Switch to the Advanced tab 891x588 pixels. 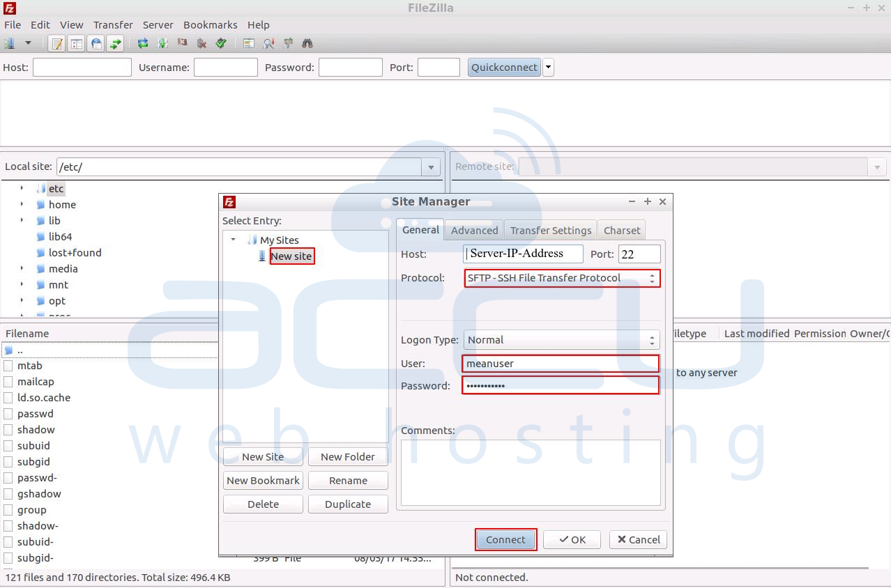[x=474, y=231]
